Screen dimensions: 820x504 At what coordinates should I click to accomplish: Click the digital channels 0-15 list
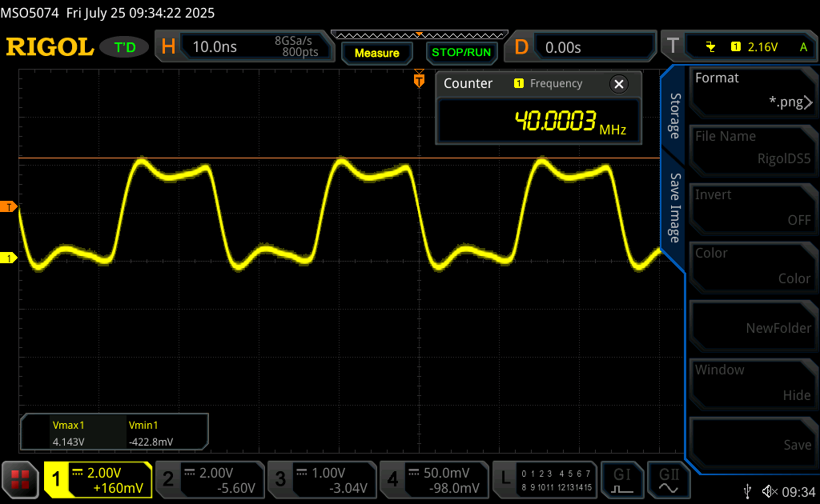(557, 480)
